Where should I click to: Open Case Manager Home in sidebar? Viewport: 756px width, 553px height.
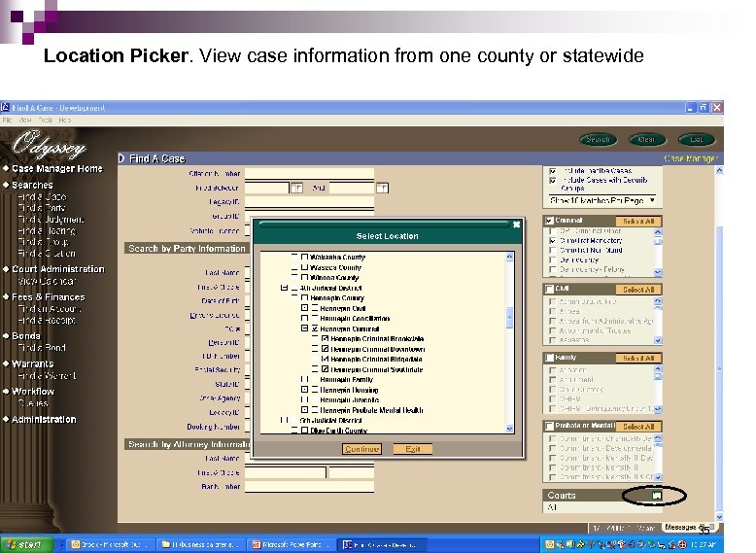click(x=57, y=169)
